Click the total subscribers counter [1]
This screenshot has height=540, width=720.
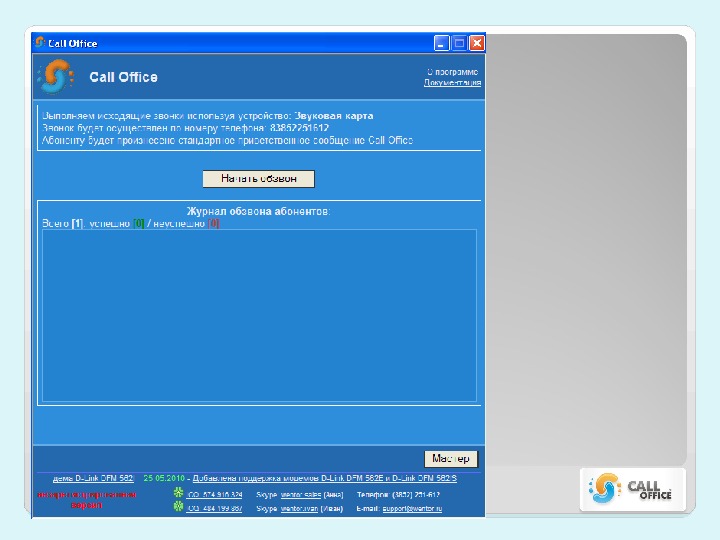[77, 224]
